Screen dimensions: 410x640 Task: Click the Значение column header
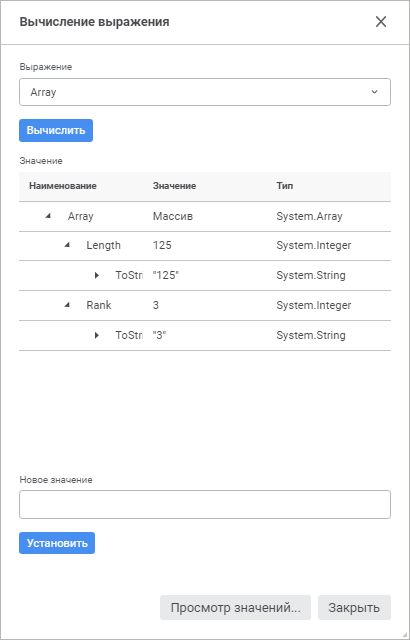(x=174, y=186)
